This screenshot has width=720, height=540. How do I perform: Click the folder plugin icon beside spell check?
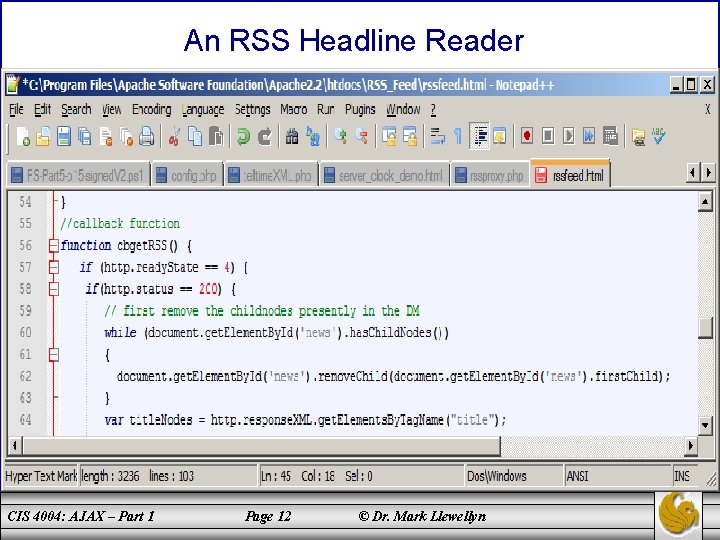point(638,136)
